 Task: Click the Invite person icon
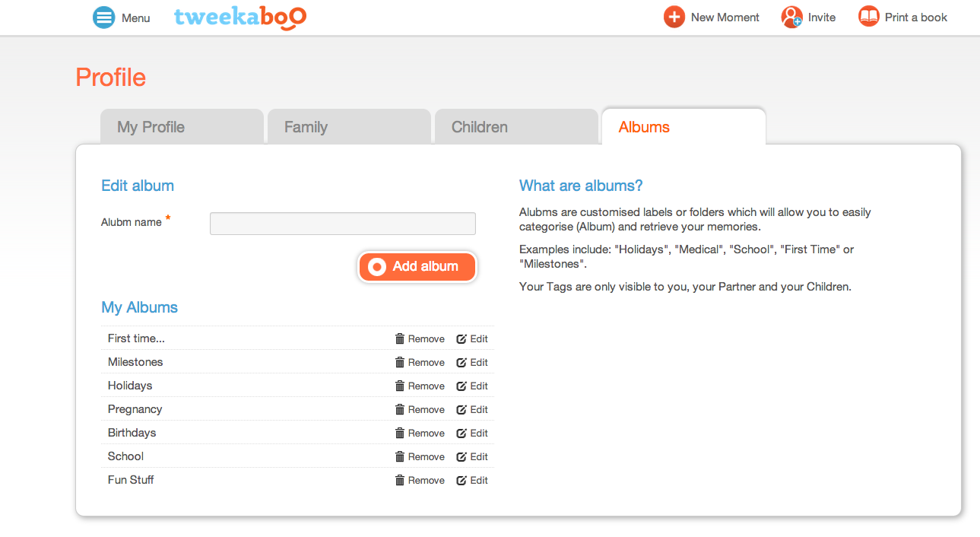click(791, 17)
